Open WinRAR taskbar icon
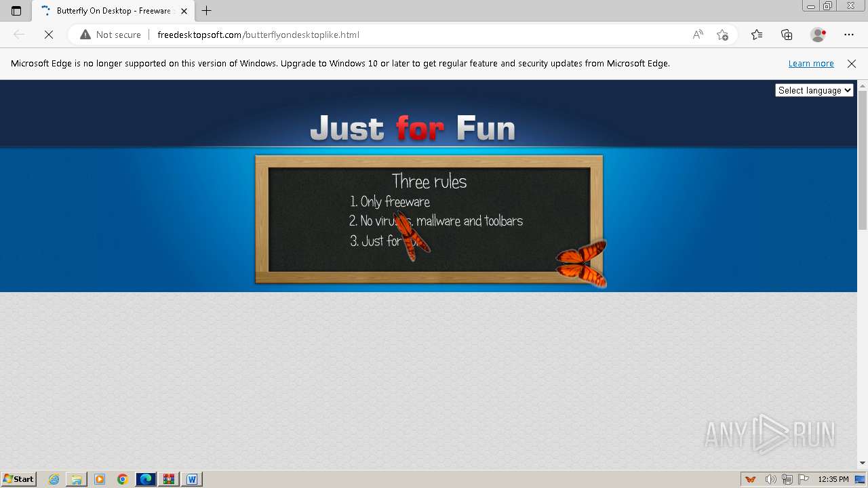Screen dimensions: 868x488 [169, 479]
